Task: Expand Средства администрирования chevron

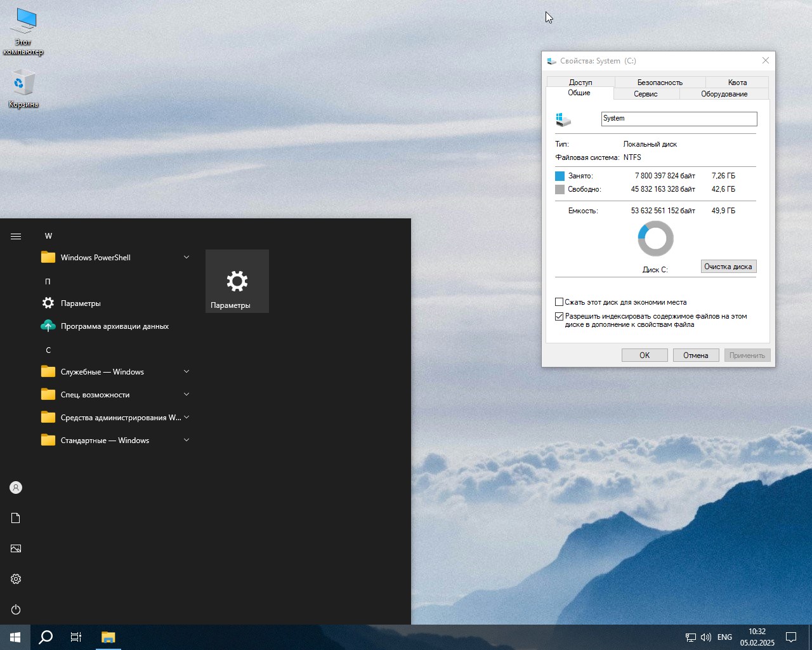Action: pyautogui.click(x=187, y=417)
